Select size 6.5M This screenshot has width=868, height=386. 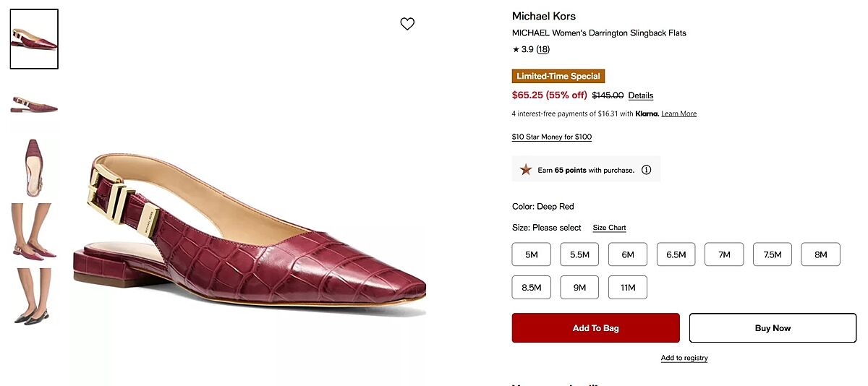point(676,254)
